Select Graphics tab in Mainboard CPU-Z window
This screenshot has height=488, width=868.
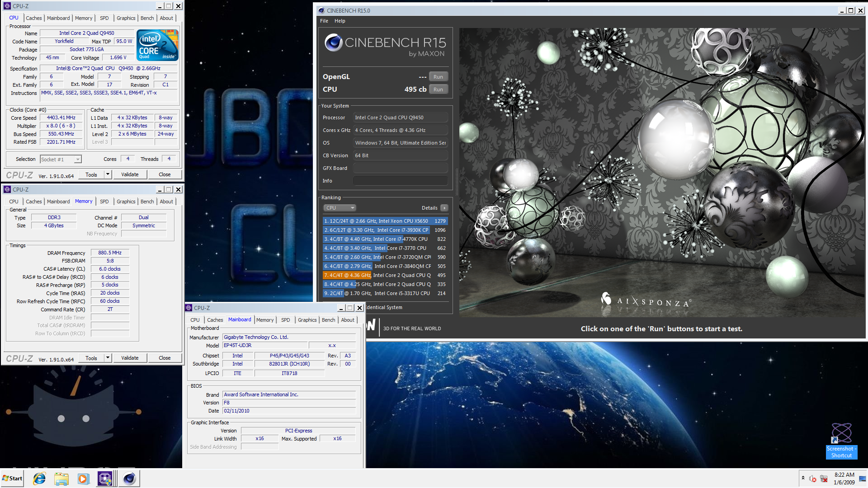[307, 320]
